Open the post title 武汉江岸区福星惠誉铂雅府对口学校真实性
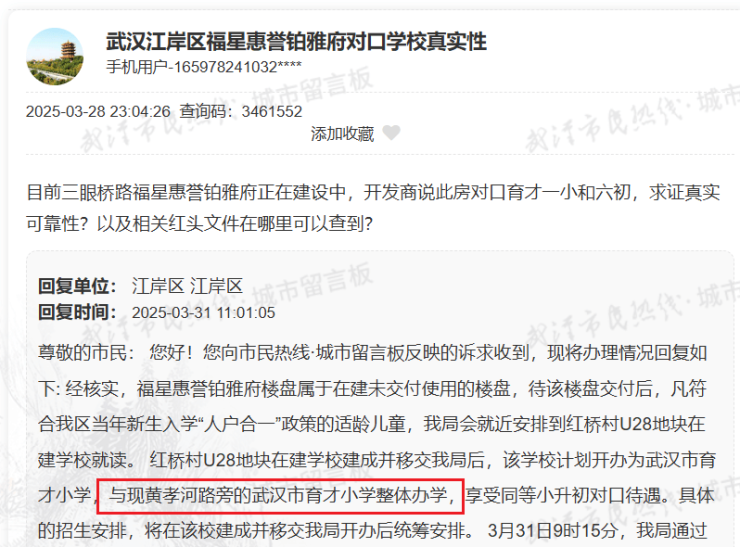 click(296, 42)
